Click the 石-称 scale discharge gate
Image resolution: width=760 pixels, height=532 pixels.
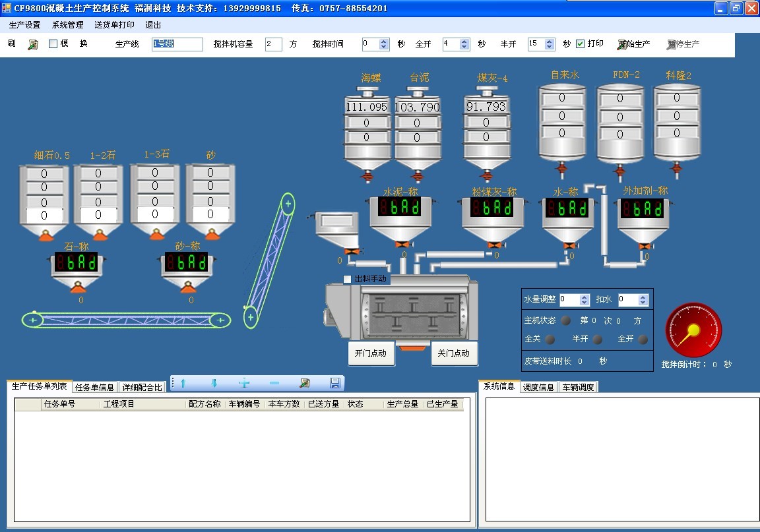click(78, 287)
